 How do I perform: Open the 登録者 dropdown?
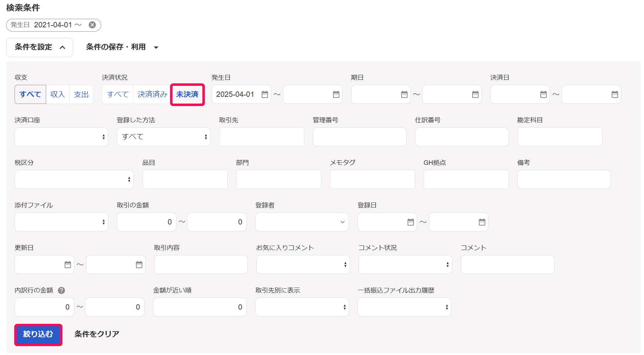(x=302, y=222)
